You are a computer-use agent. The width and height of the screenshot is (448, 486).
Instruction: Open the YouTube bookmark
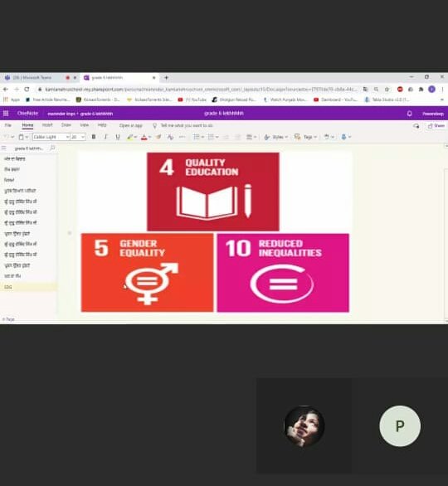[192, 100]
